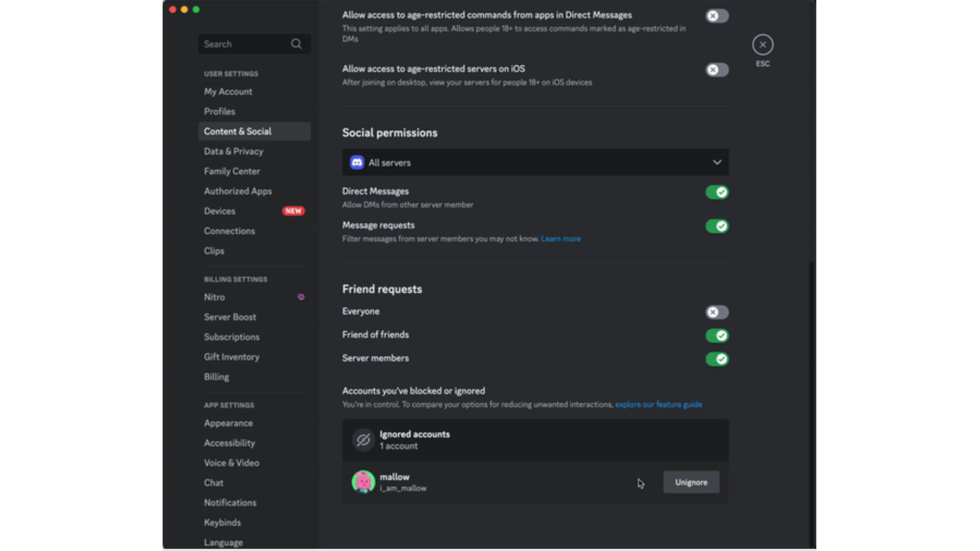Image resolution: width=980 pixels, height=551 pixels.
Task: Expand the All servers dropdown chevron
Action: (717, 163)
